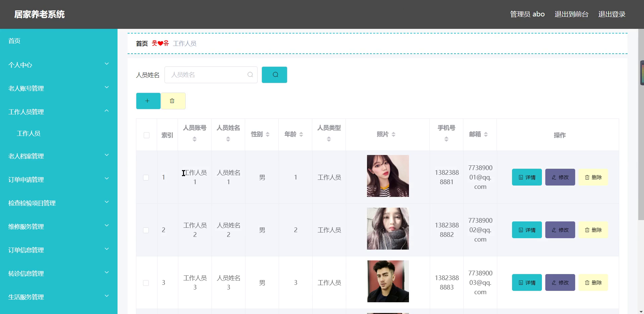Expand 转诊信息管理 sidebar menu
Screen dimensions: 644x314
(x=59, y=273)
